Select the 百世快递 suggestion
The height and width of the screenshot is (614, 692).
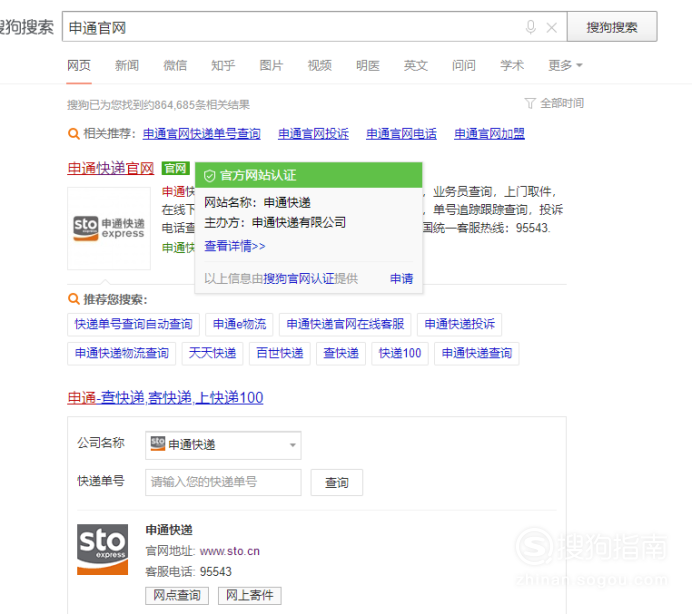tap(280, 354)
